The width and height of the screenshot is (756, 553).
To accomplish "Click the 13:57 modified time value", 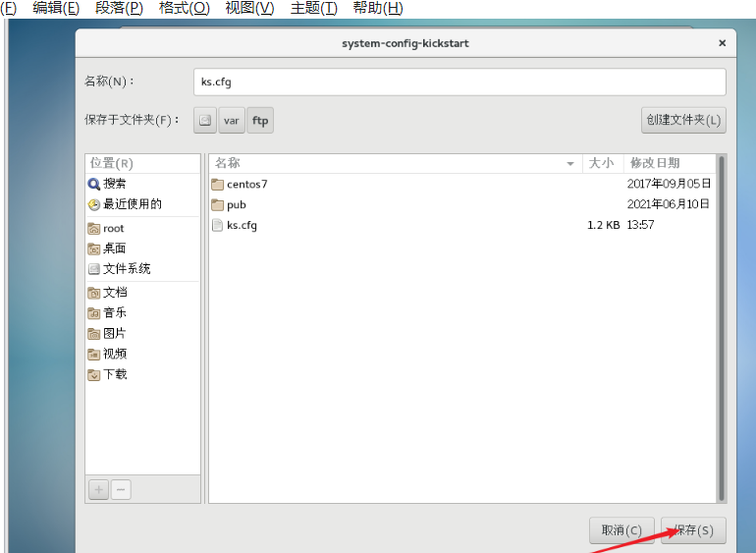I will tap(640, 225).
